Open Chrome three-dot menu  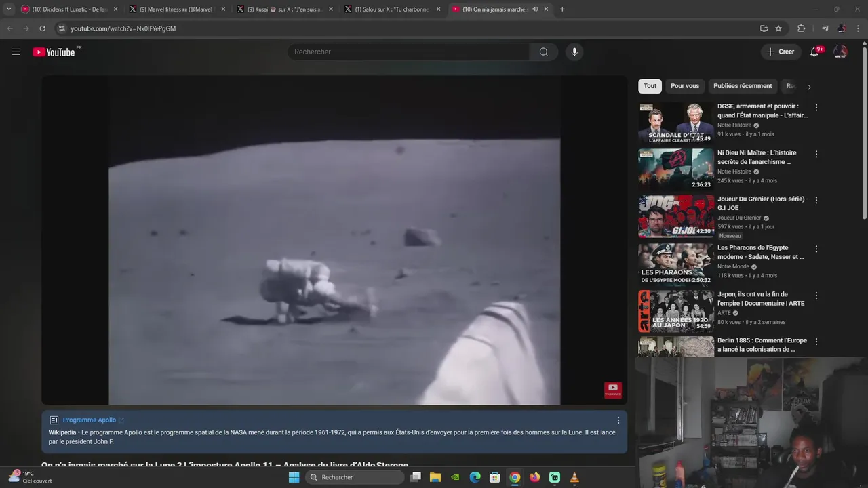point(859,28)
